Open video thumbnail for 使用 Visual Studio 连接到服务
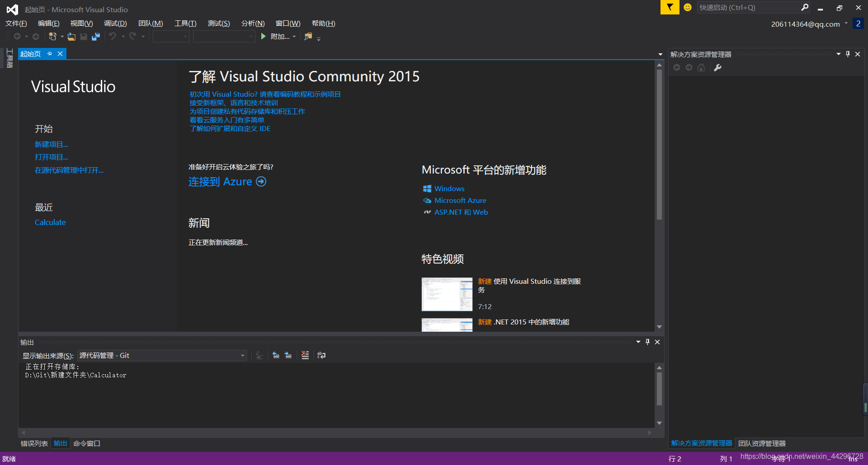The height and width of the screenshot is (465, 868). 447,294
